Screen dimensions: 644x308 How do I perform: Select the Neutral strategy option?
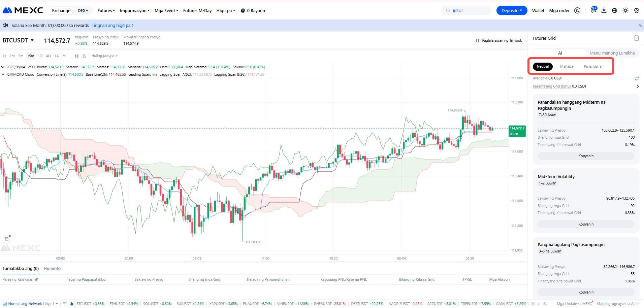543,66
